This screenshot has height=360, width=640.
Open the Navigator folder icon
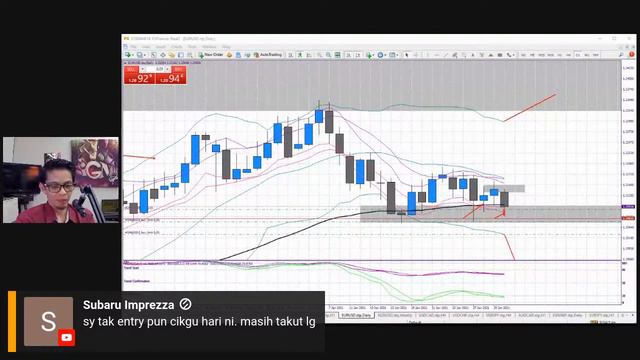coord(171,55)
